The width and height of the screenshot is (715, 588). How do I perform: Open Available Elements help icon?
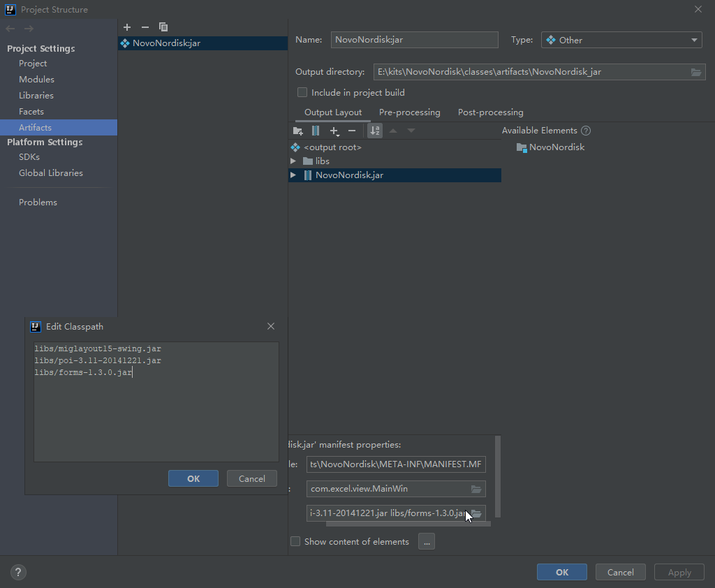pyautogui.click(x=586, y=131)
